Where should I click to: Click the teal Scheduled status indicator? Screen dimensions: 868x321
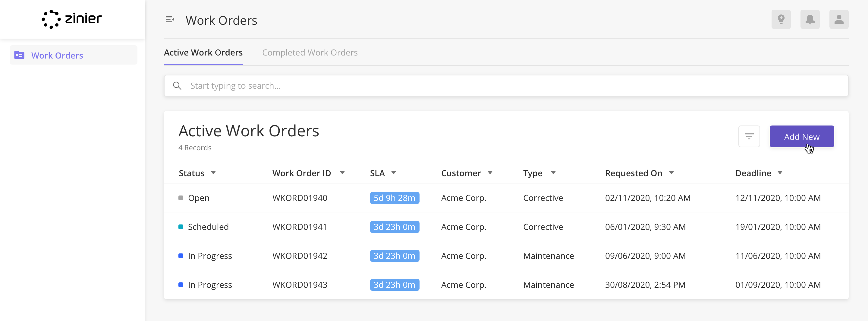181,227
